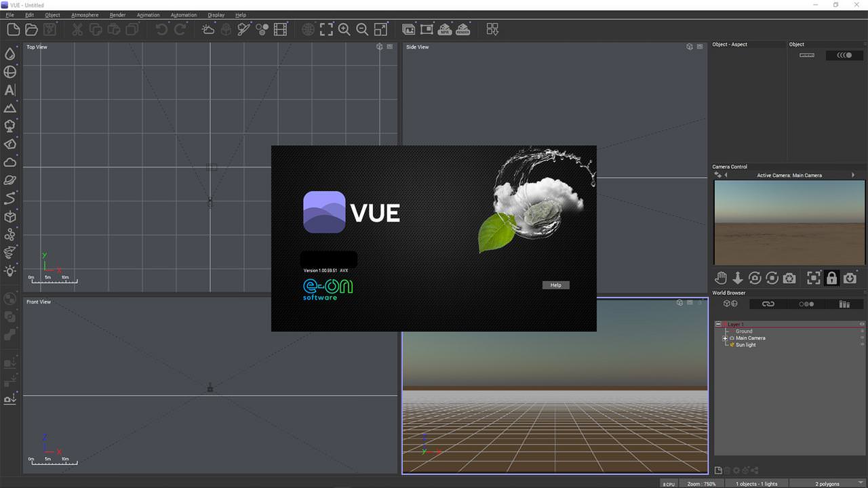
Task: Switch to previous active camera arrow
Action: [x=726, y=175]
